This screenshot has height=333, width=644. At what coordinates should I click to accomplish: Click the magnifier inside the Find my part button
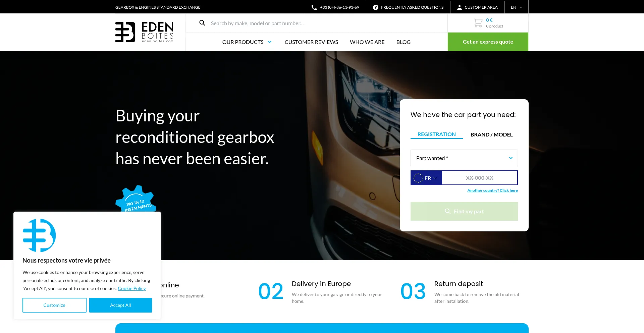[447, 211]
